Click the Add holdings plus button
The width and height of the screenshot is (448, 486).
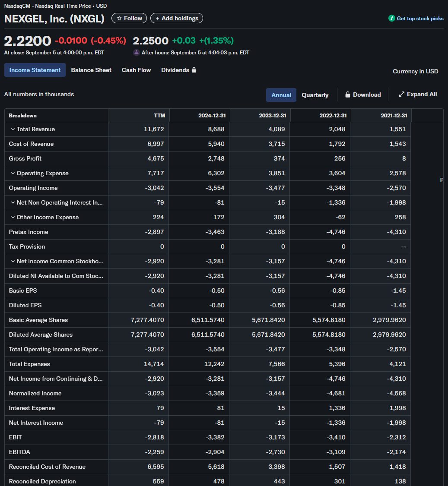(157, 18)
